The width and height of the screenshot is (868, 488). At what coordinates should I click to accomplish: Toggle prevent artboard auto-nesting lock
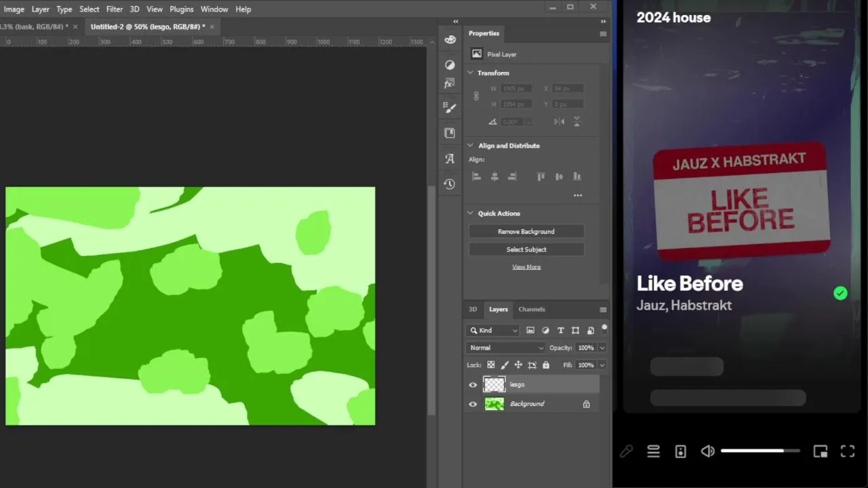[x=532, y=365]
